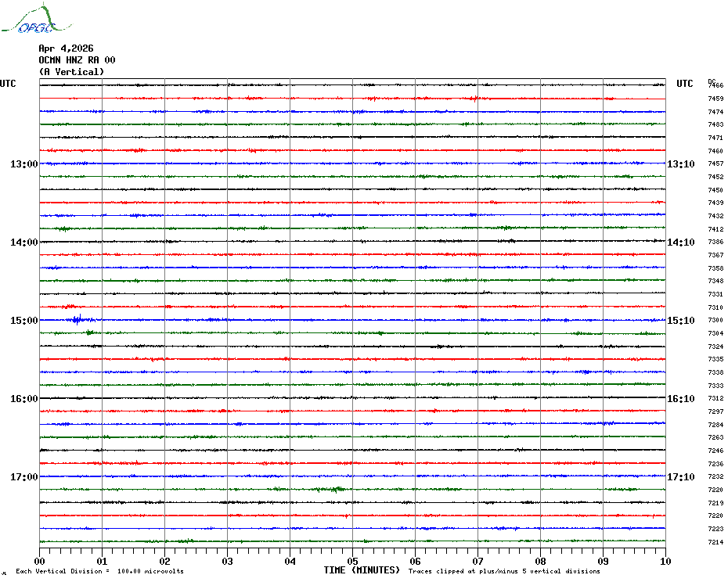This screenshot has width=728, height=582.
Task: Click the blue spike event on the 15:00 trace
Action: pos(79,319)
